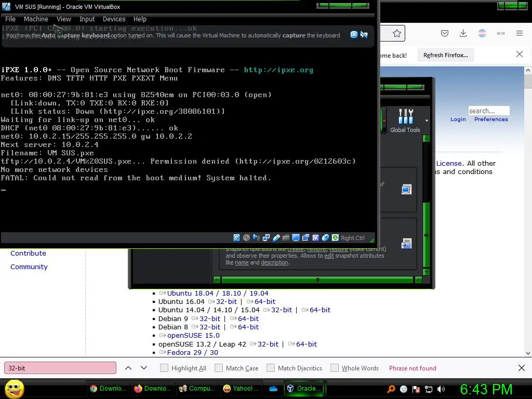The image size is (532, 399).
Task: Open the Preferences link
Action: coord(491,119)
